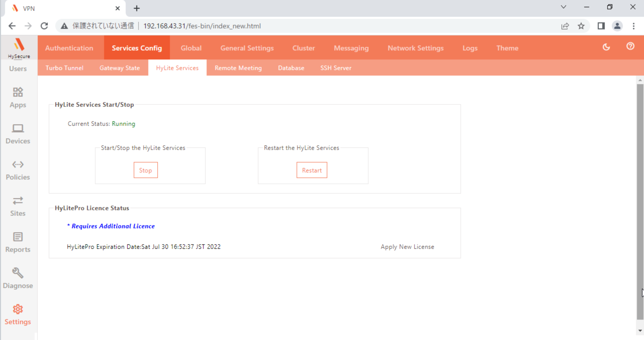
Task: Open the Users section in sidebar
Action: click(x=18, y=69)
